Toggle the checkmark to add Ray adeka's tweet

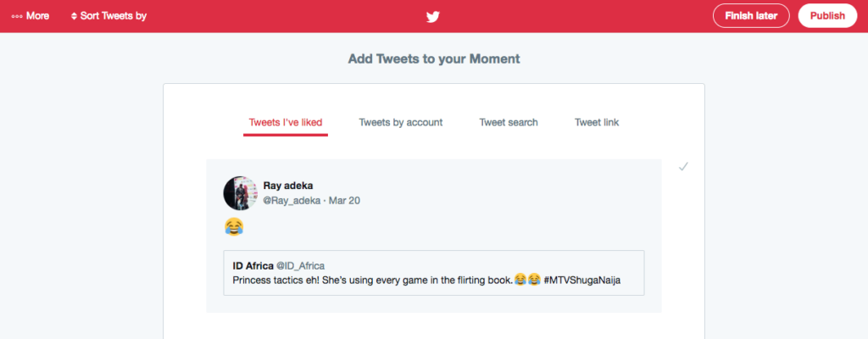(x=683, y=167)
